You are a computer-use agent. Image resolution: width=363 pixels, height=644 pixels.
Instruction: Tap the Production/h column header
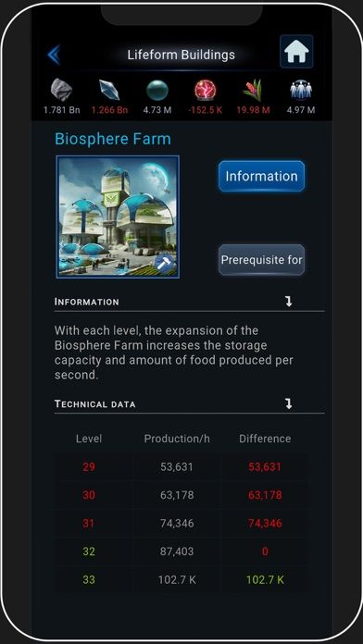pos(177,439)
